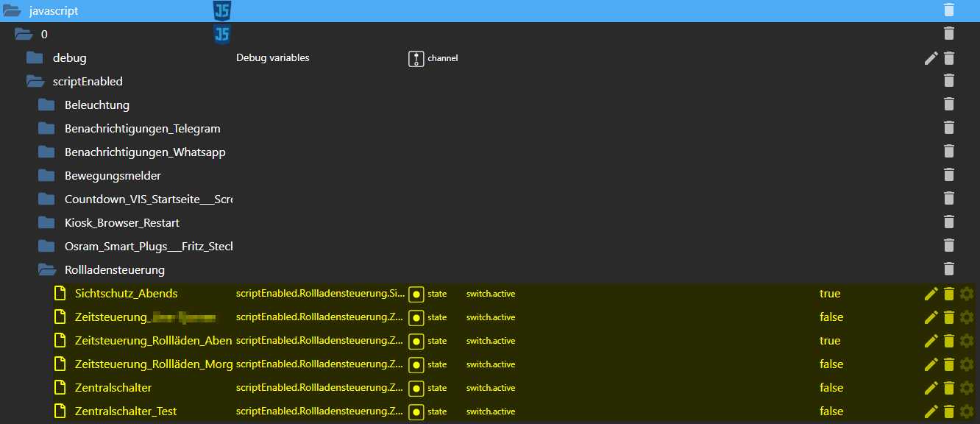Edit the Zentralschalter state object

(x=931, y=388)
